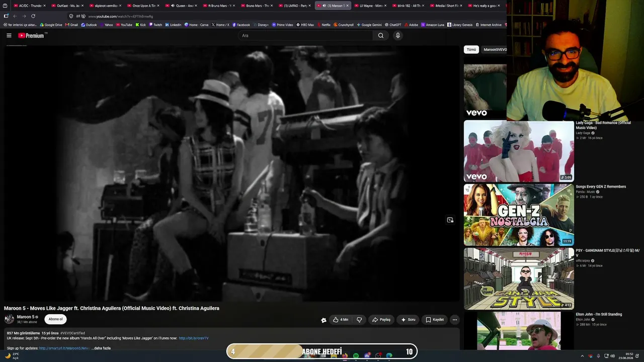Reload the YouTube page
Screen dimensions: 644x362
(33, 16)
